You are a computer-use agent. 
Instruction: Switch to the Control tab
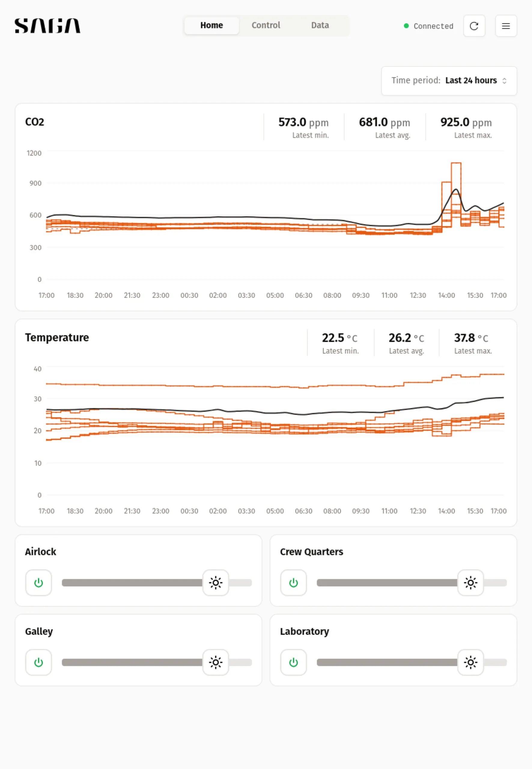(266, 25)
